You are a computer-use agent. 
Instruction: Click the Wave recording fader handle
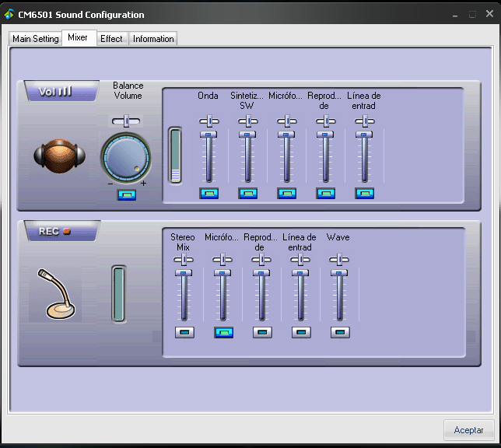pyautogui.click(x=339, y=273)
